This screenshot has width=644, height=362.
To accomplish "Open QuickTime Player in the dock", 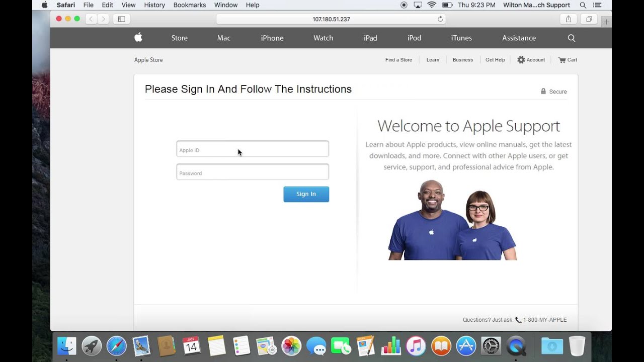I will coord(516,346).
